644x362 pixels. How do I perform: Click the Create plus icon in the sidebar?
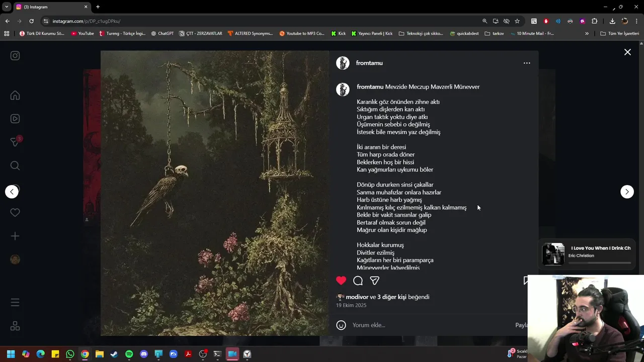tap(15, 236)
